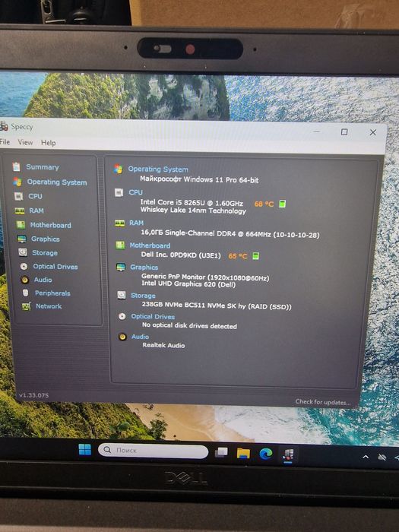Click the Speccy icon in the taskbar

pyautogui.click(x=288, y=454)
